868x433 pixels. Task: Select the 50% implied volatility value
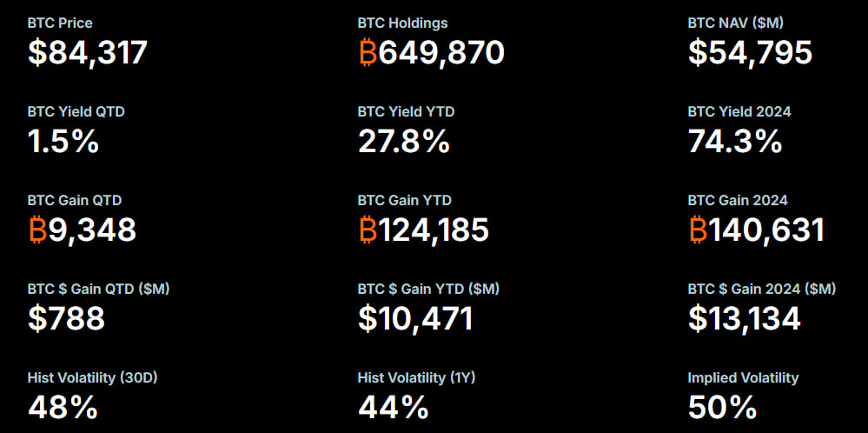pos(722,407)
